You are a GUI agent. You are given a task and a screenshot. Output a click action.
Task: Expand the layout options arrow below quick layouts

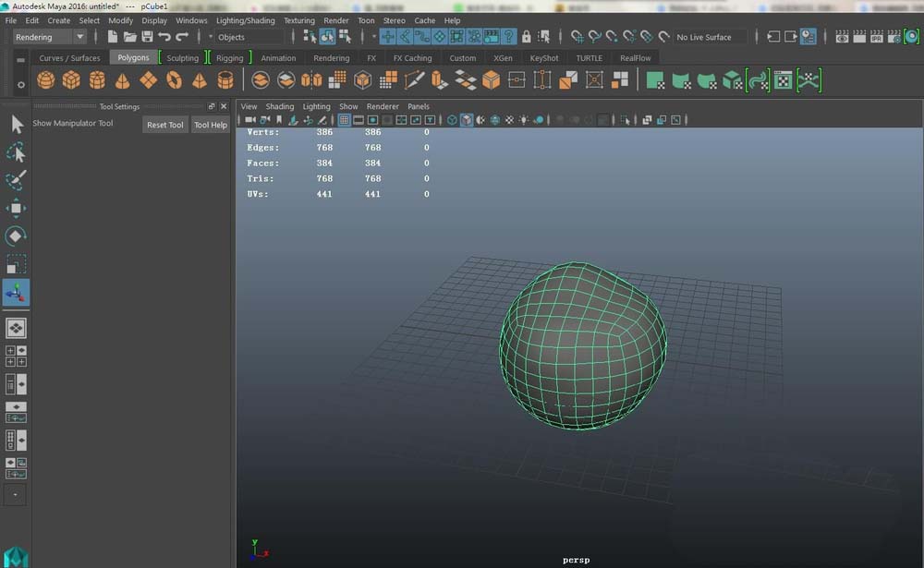tap(16, 495)
